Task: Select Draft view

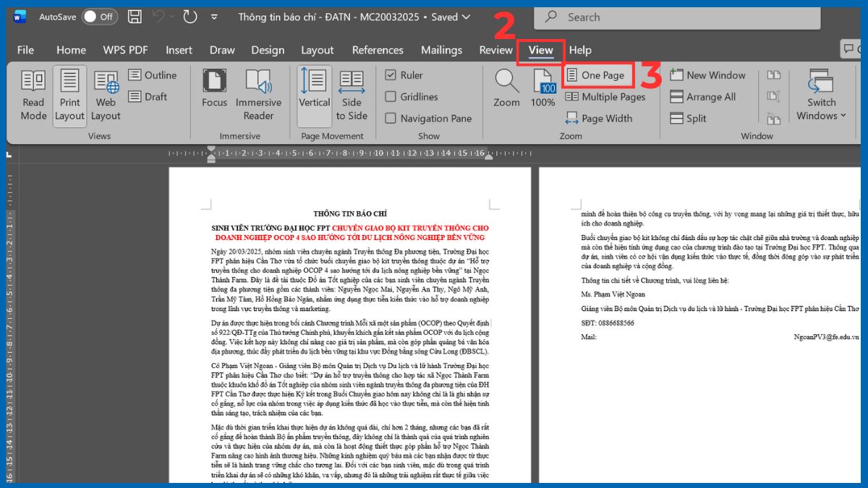Action: coord(148,96)
